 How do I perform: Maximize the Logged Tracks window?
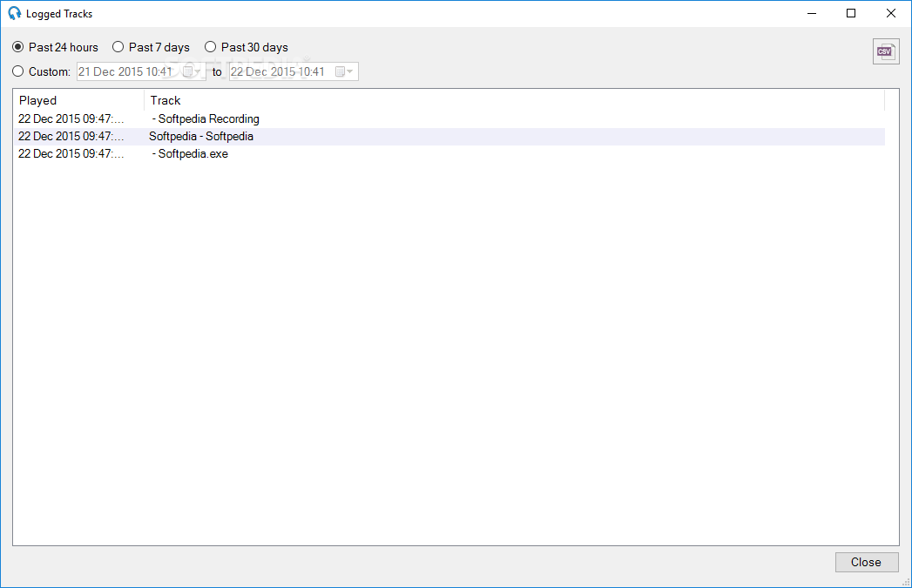(851, 13)
